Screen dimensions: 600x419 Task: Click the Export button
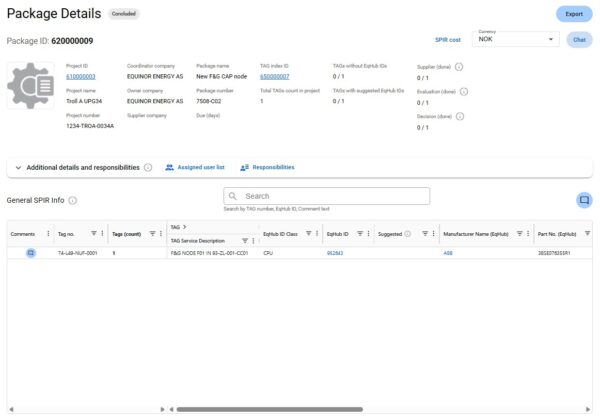click(x=573, y=14)
